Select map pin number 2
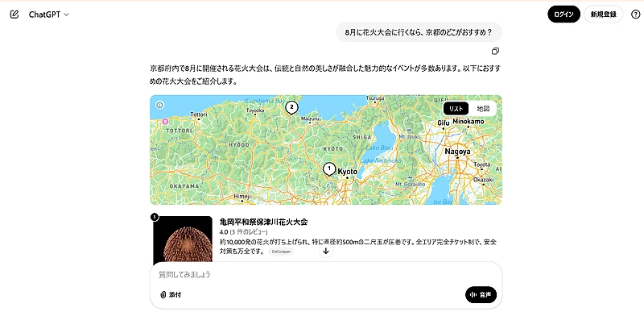This screenshot has width=644, height=312. 291,108
